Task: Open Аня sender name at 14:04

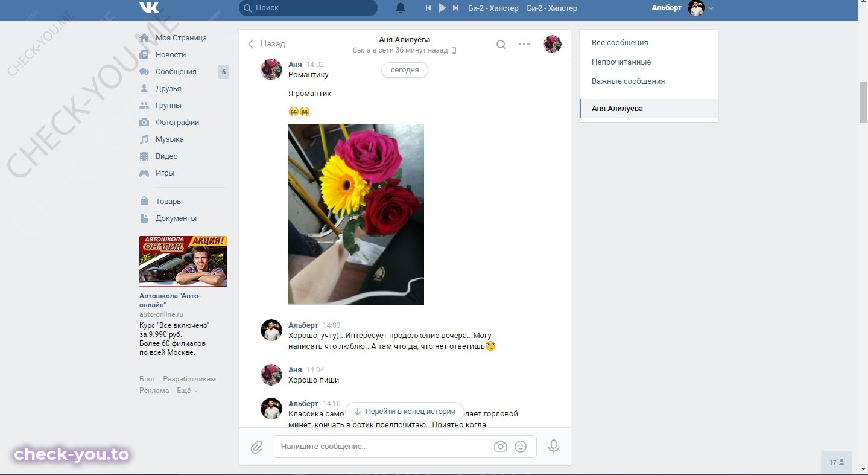Action: click(x=295, y=369)
